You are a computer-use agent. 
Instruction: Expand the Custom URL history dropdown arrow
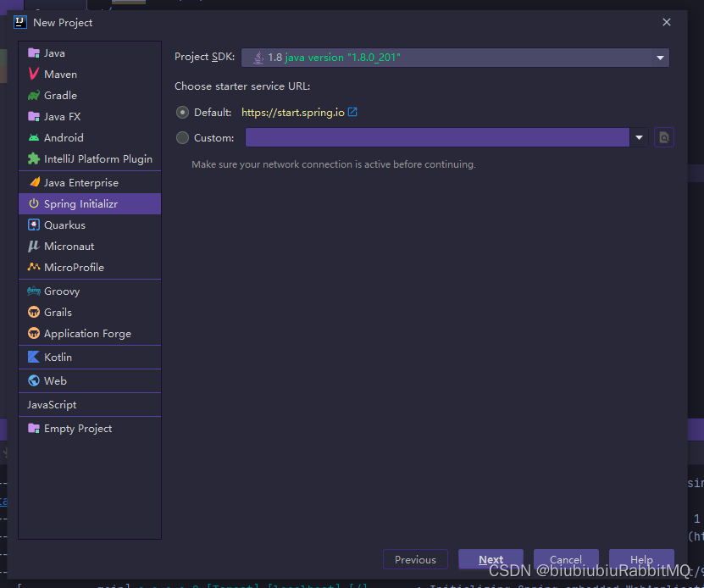coord(639,137)
